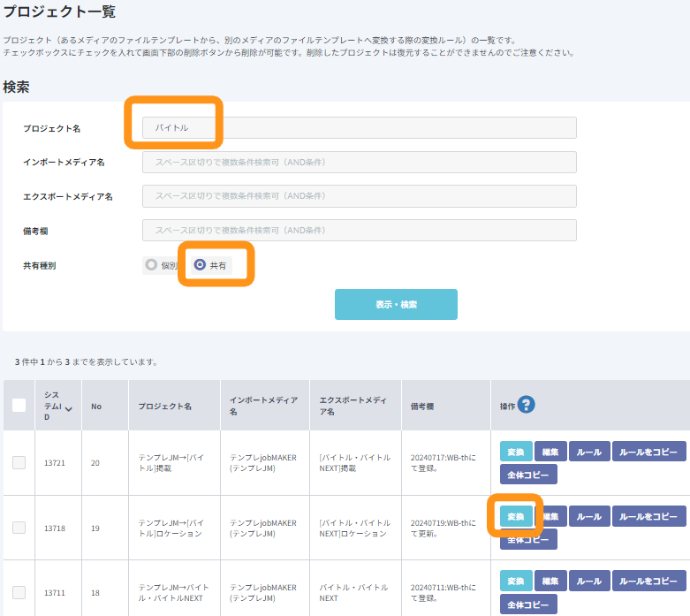Select the 共有 radio button
The height and width of the screenshot is (616, 690).
click(200, 264)
